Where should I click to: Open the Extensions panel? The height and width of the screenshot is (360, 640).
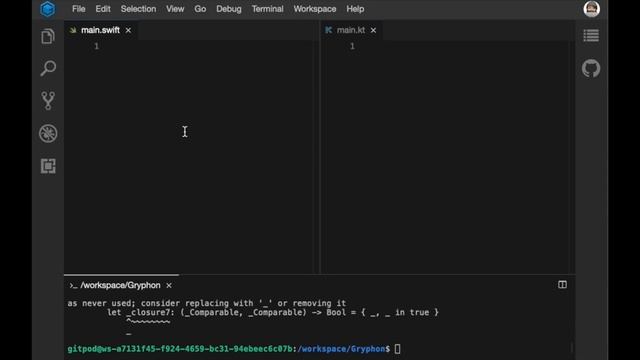(x=48, y=166)
